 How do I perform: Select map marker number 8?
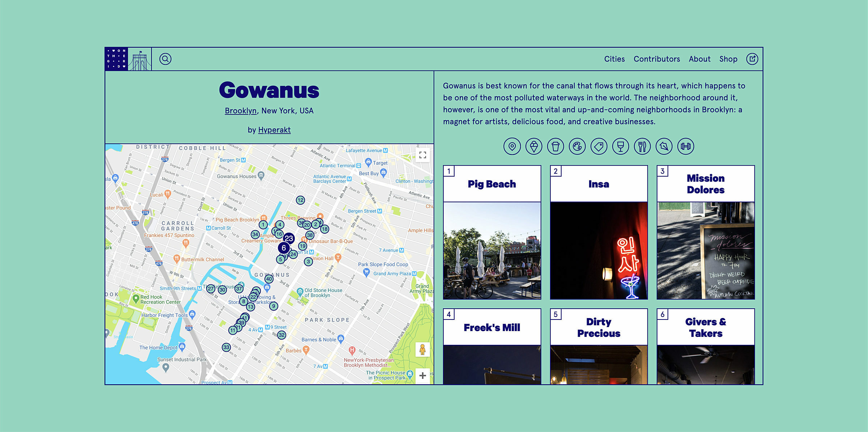pyautogui.click(x=244, y=301)
